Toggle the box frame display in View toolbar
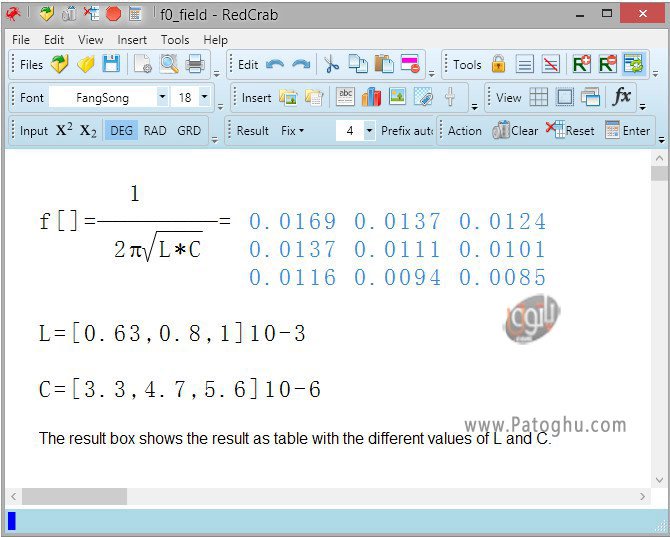Screen dimensions: 670x537 [564, 97]
